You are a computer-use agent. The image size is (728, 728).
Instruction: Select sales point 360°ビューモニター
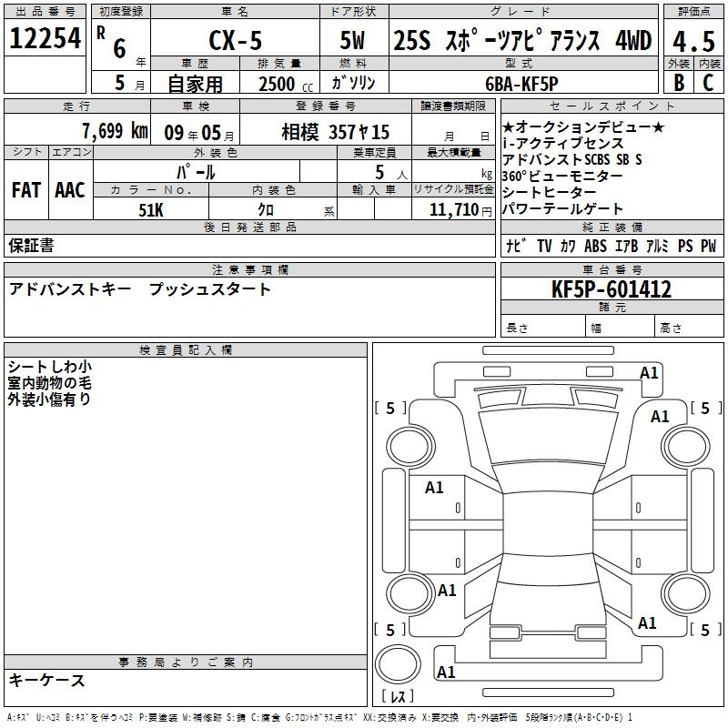point(562,176)
